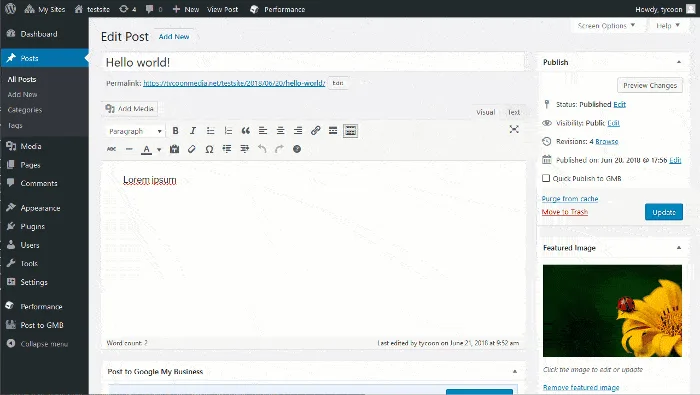Viewport: 700px width, 395px height.
Task: Click the Preview Changes button
Action: pyautogui.click(x=650, y=85)
